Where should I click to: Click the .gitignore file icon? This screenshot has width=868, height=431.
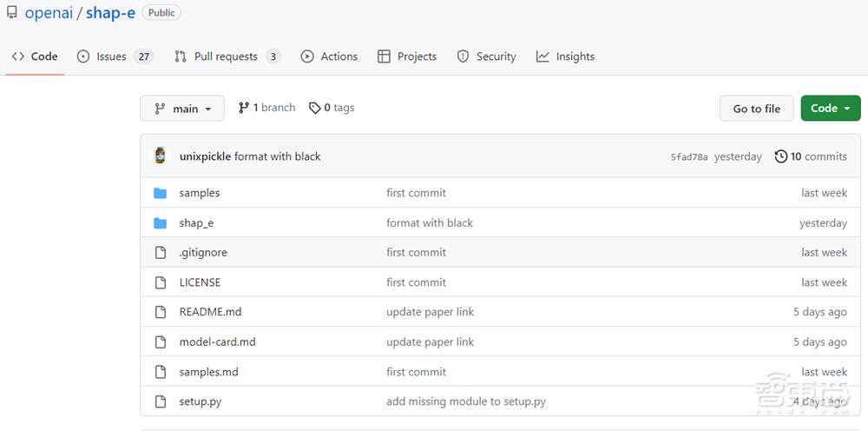point(160,253)
